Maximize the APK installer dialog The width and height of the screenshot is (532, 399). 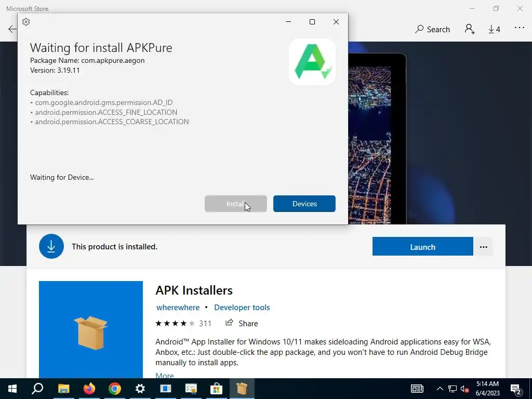coord(312,22)
